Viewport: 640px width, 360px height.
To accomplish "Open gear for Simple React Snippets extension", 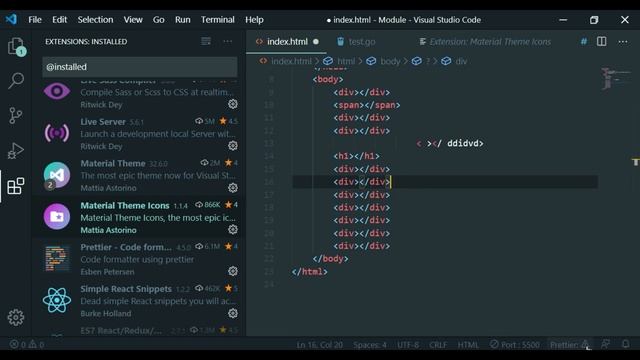I will tap(233, 313).
